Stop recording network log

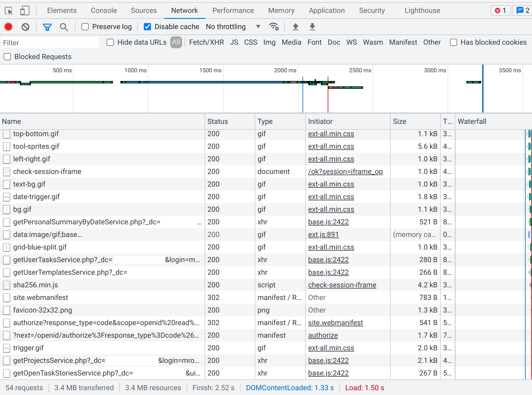pos(8,27)
